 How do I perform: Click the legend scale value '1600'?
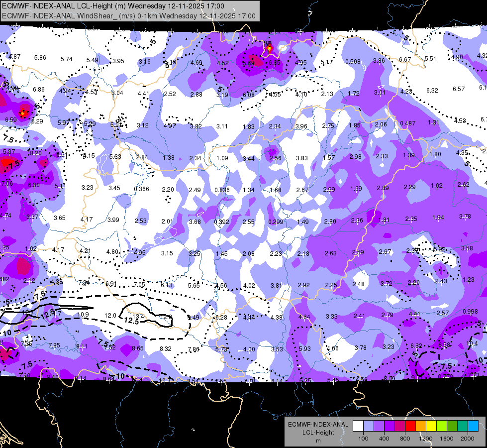(447, 439)
